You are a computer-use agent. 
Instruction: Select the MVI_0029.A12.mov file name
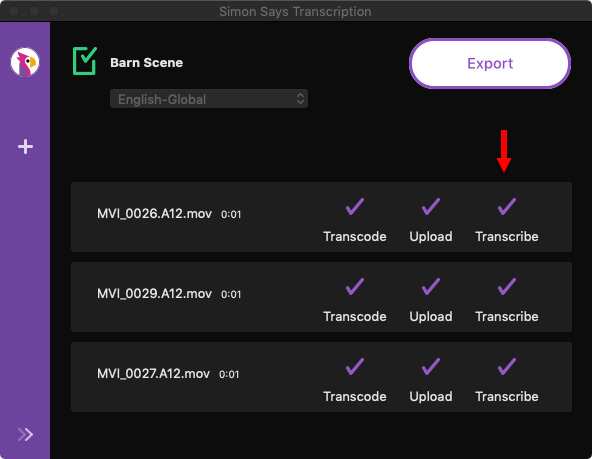(x=154, y=294)
